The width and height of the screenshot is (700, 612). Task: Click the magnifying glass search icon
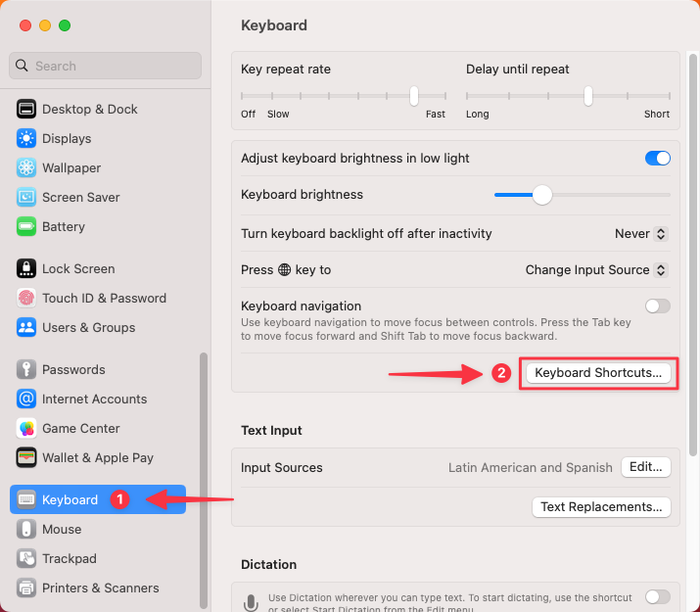(x=22, y=66)
